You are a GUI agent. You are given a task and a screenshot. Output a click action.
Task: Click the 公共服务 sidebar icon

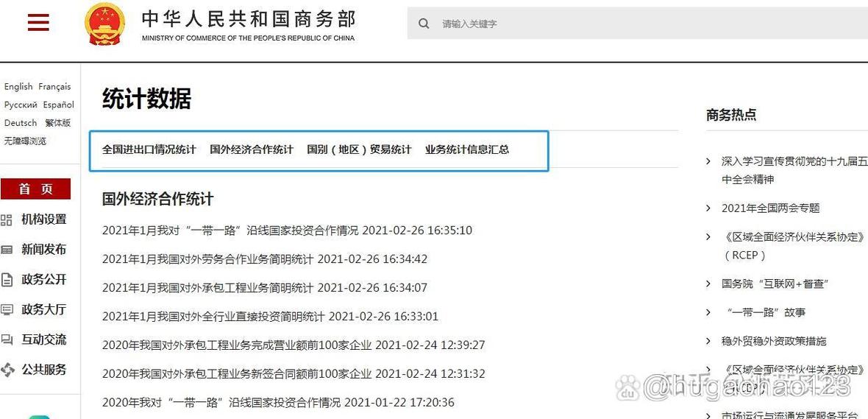click(7, 370)
